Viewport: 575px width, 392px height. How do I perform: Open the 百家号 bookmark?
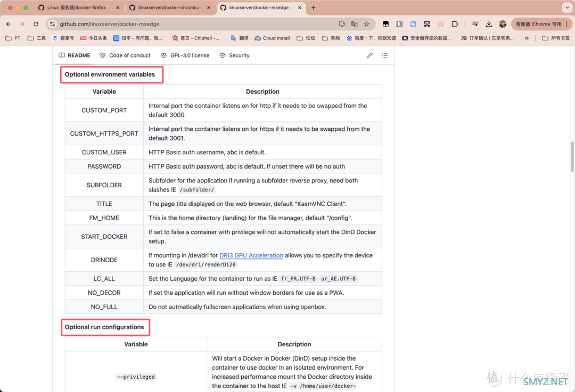point(63,38)
